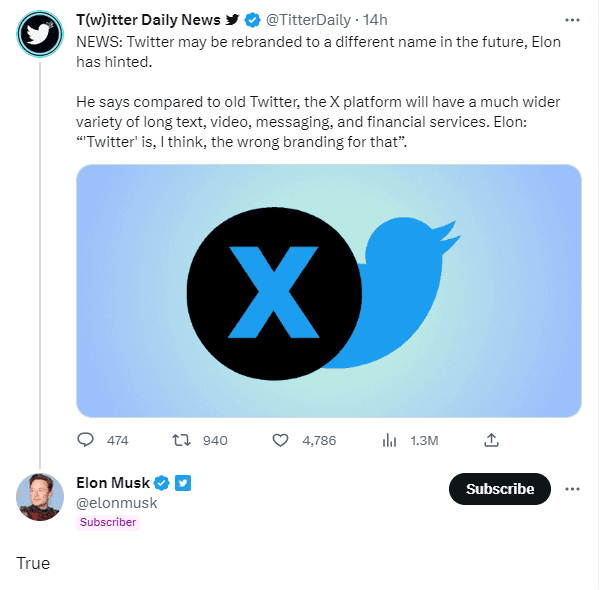Open more options for Twitter Daily News tweet
The width and height of the screenshot is (608, 590).
point(572,19)
